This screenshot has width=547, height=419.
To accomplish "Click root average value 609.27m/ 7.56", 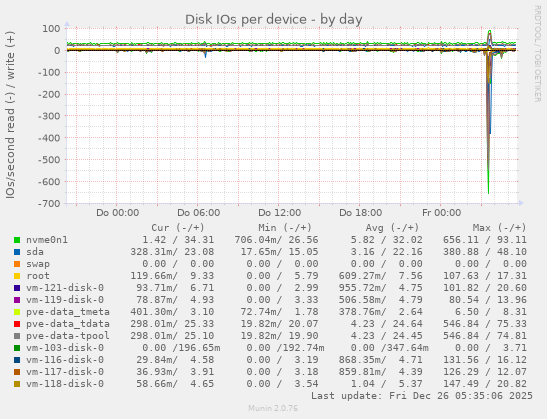I will point(380,276).
